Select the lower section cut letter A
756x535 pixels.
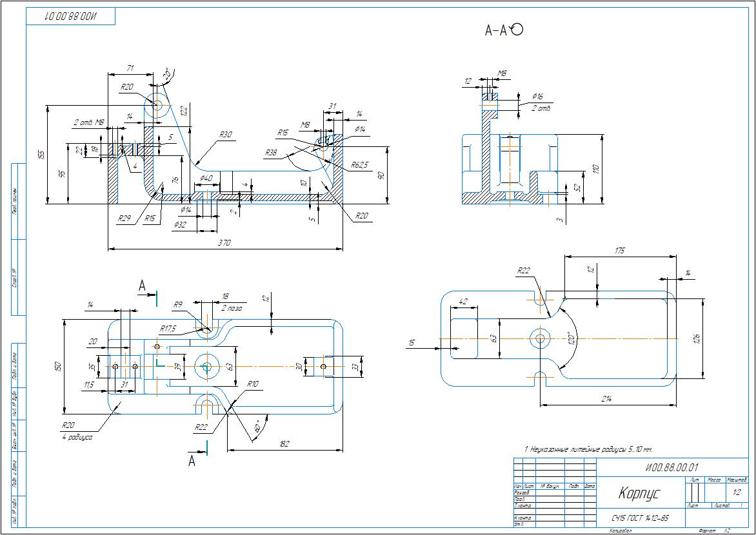(x=192, y=460)
